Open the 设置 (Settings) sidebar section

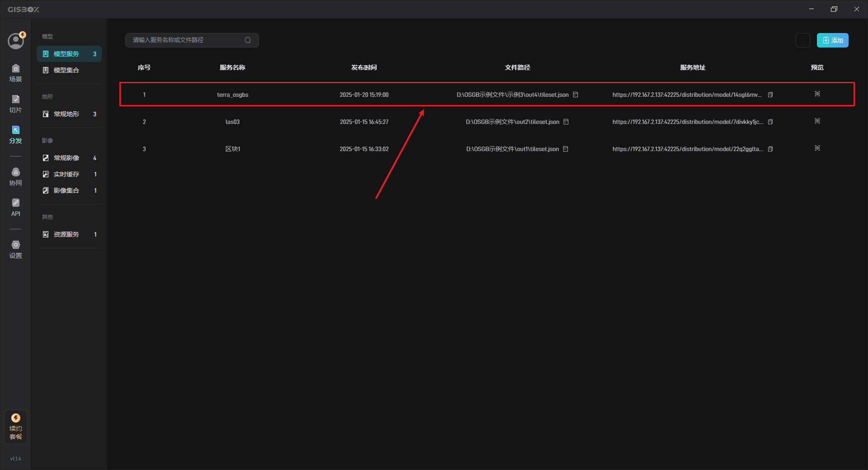point(15,249)
